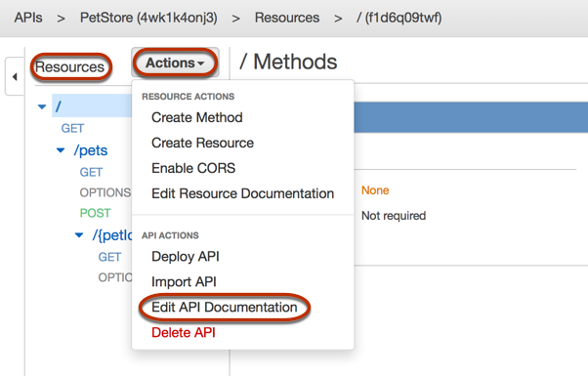Open OPTIONS method under /pets
Screen dimensions: 588x376
point(105,192)
